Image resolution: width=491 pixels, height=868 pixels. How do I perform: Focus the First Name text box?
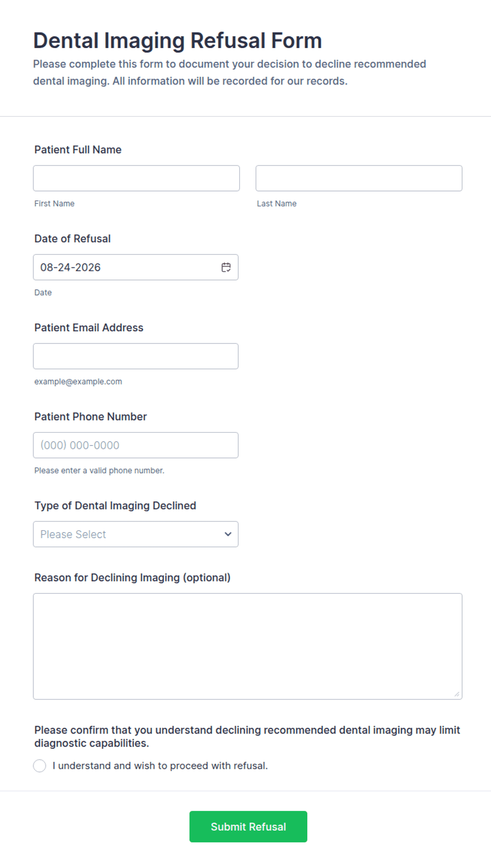[x=136, y=178]
